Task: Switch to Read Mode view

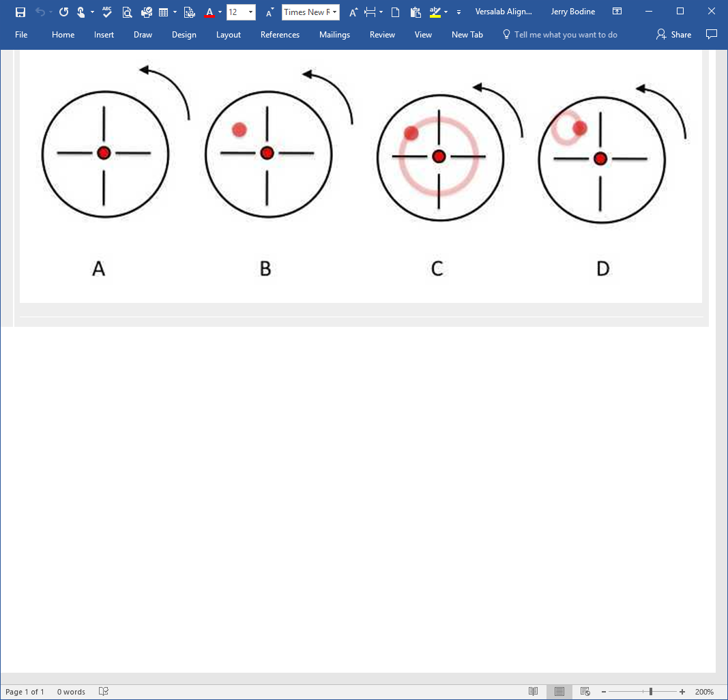Action: coord(534,692)
